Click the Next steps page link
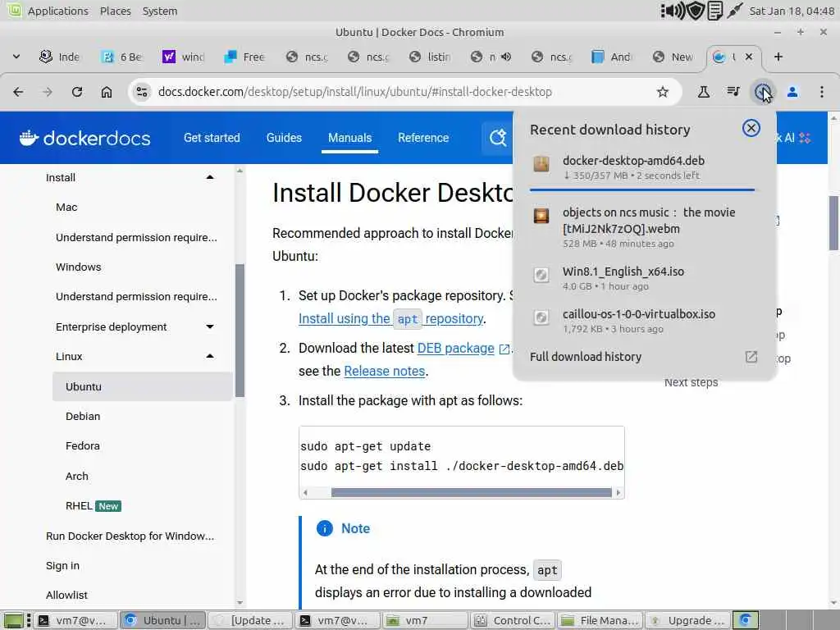The image size is (840, 630). click(x=691, y=382)
